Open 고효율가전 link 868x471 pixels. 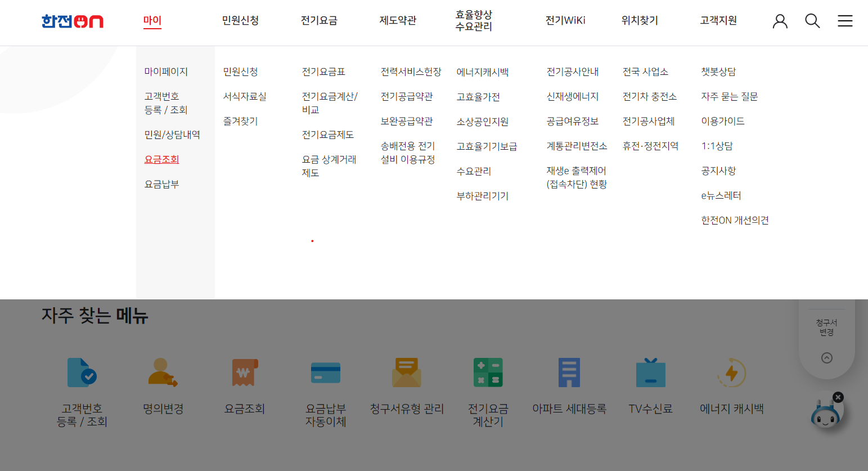478,97
